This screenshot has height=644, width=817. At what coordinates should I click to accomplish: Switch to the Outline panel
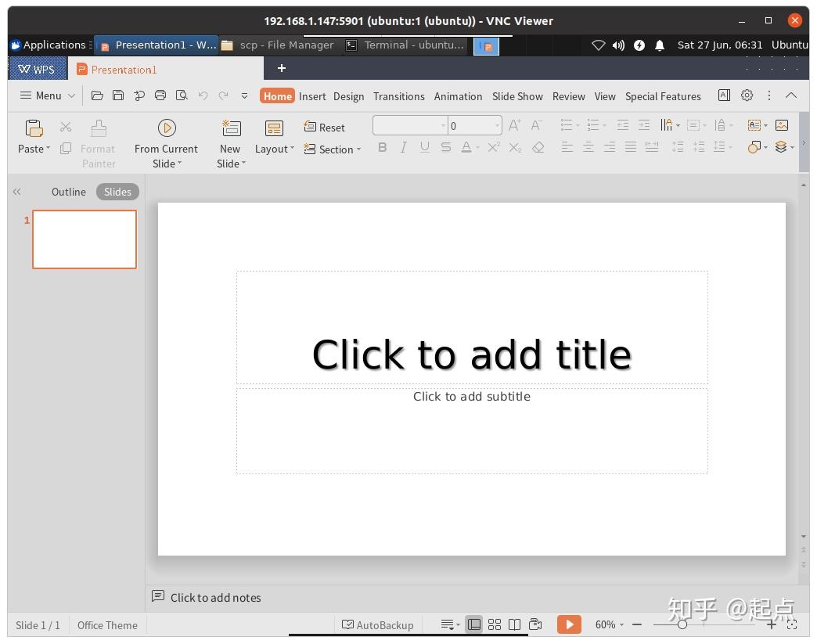(68, 192)
